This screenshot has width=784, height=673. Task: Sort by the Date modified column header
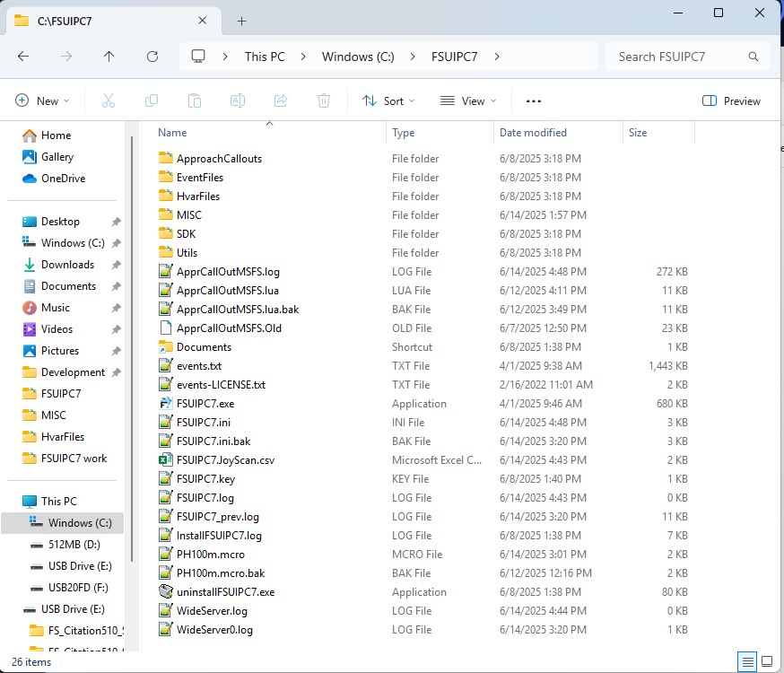click(x=559, y=133)
